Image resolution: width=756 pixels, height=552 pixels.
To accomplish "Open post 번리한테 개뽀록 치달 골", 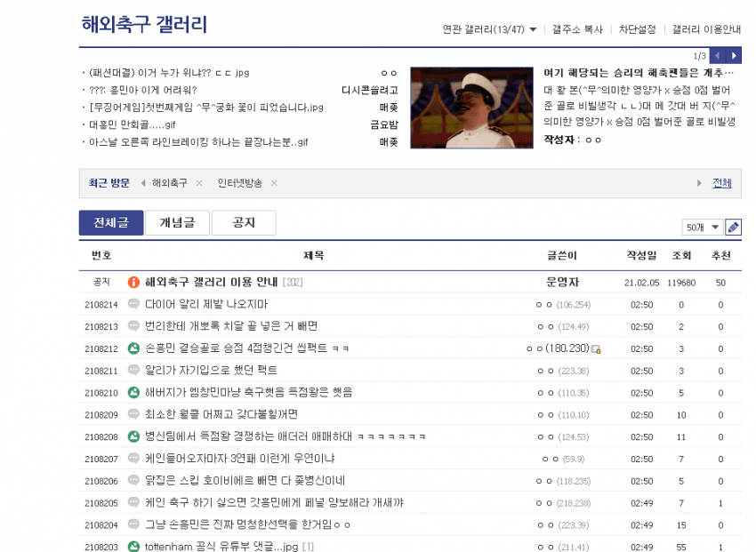I will [231, 326].
